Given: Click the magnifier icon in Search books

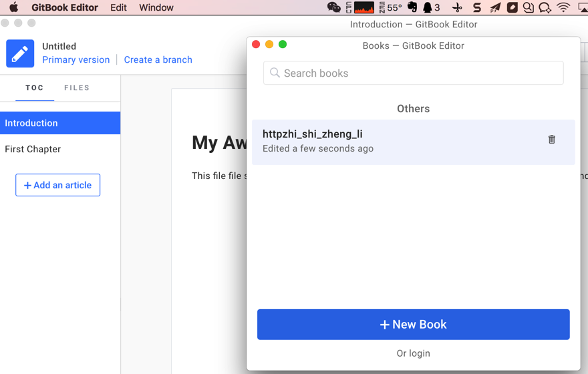Looking at the screenshot, I should tap(275, 73).
